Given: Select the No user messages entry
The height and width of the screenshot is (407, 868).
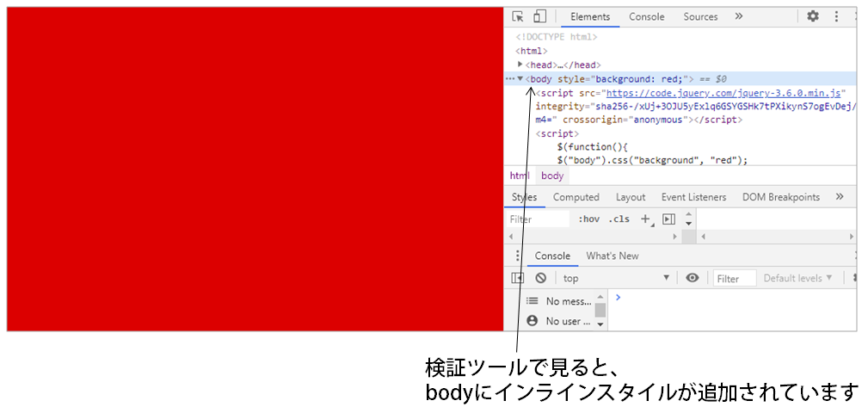Looking at the screenshot, I should click(x=559, y=321).
